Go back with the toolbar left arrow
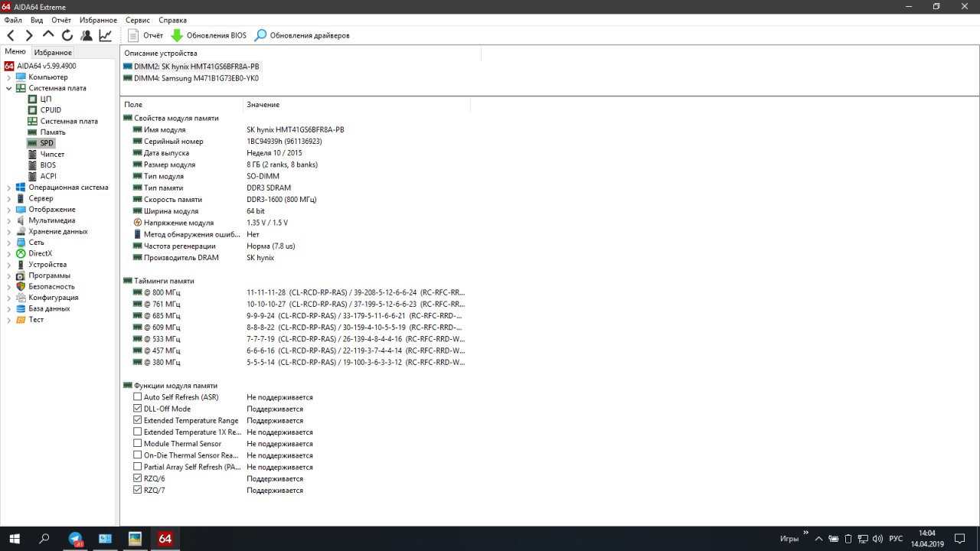 click(11, 35)
